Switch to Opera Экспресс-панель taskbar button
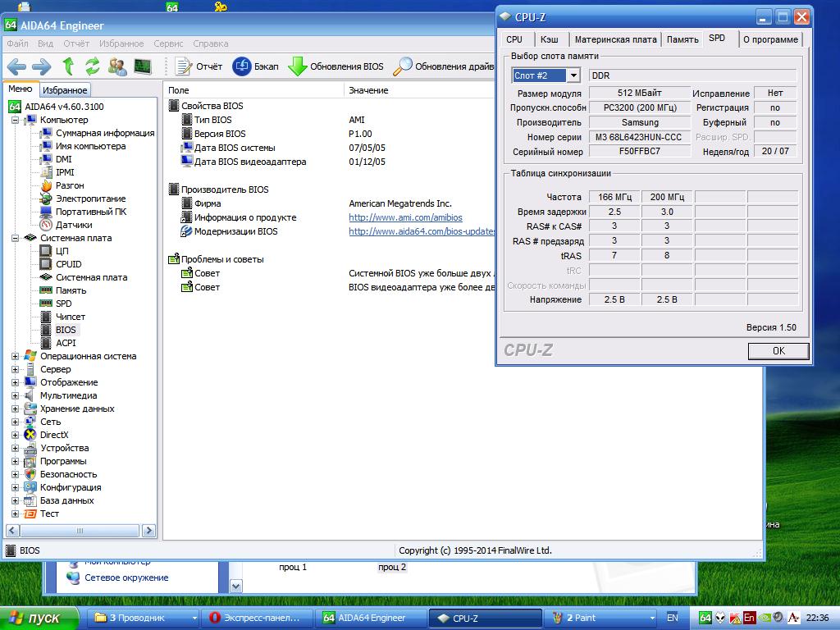The height and width of the screenshot is (630, 840). [257, 618]
